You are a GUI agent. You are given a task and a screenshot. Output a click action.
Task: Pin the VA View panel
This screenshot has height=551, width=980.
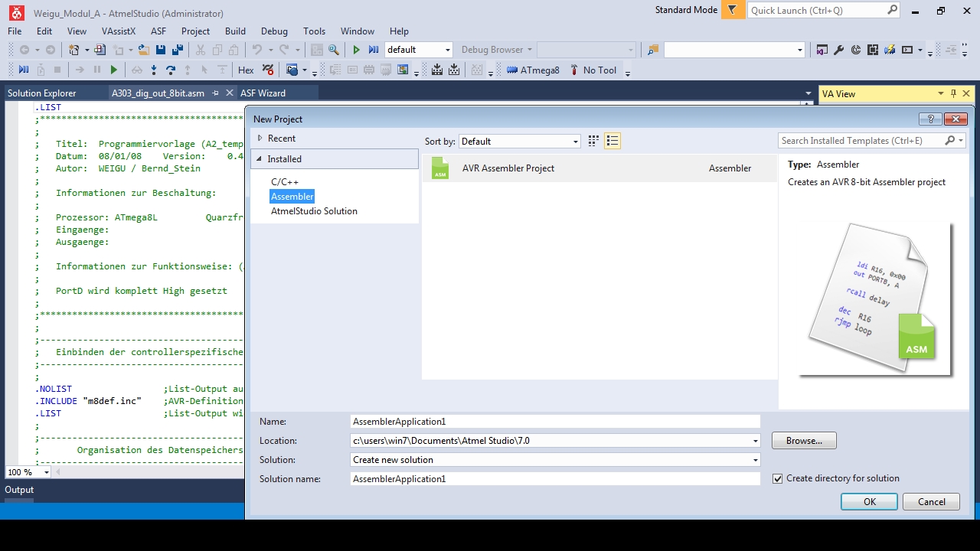tap(953, 93)
